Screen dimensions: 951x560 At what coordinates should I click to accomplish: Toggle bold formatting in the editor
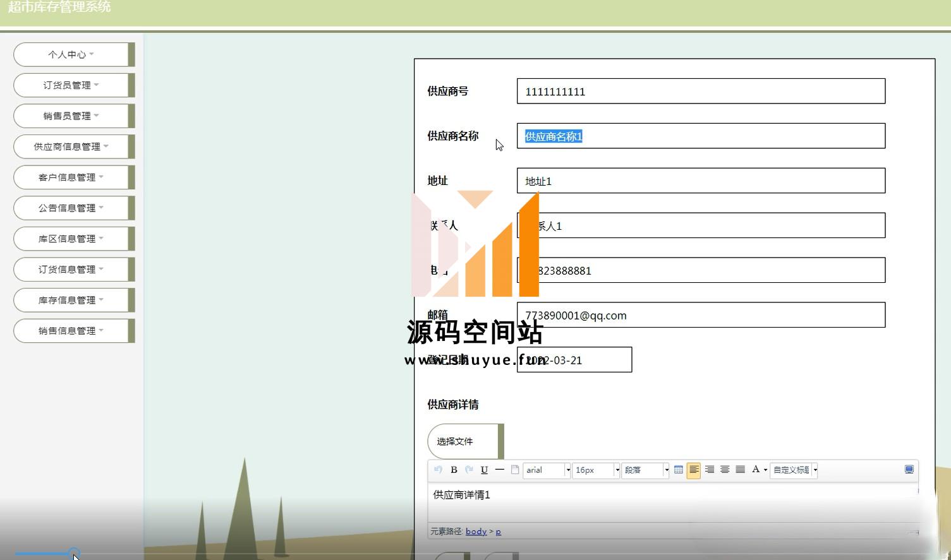coord(454,470)
